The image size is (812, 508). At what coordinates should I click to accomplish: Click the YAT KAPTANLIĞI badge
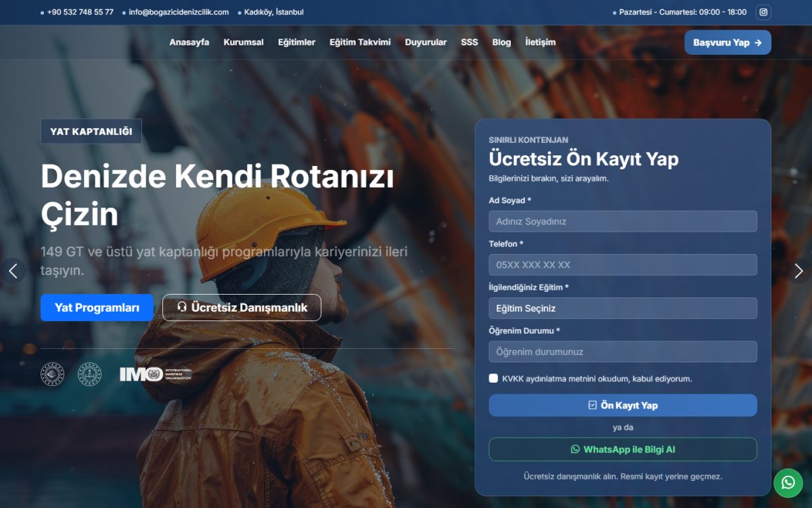click(91, 131)
